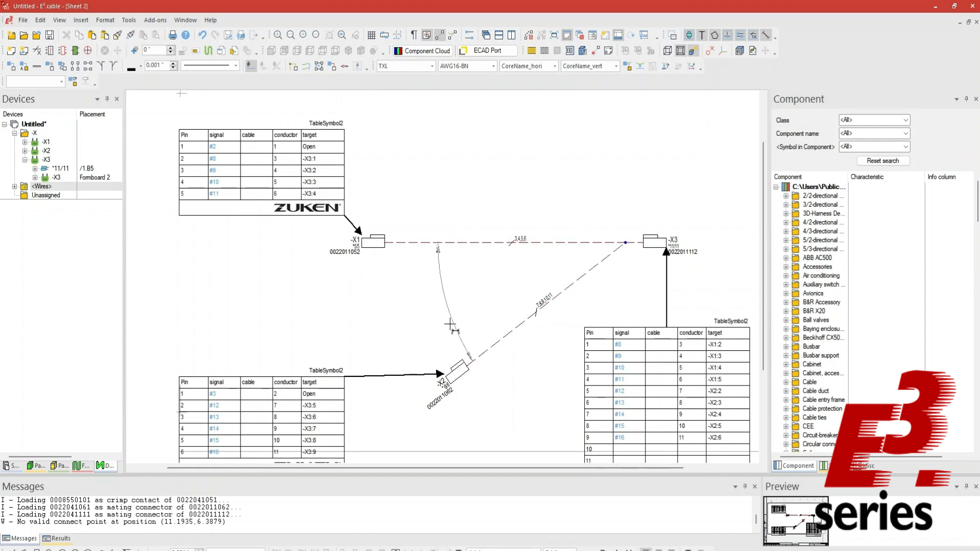Open Component Cloud from the toolbar
Screen dimensions: 980x551
(422, 51)
